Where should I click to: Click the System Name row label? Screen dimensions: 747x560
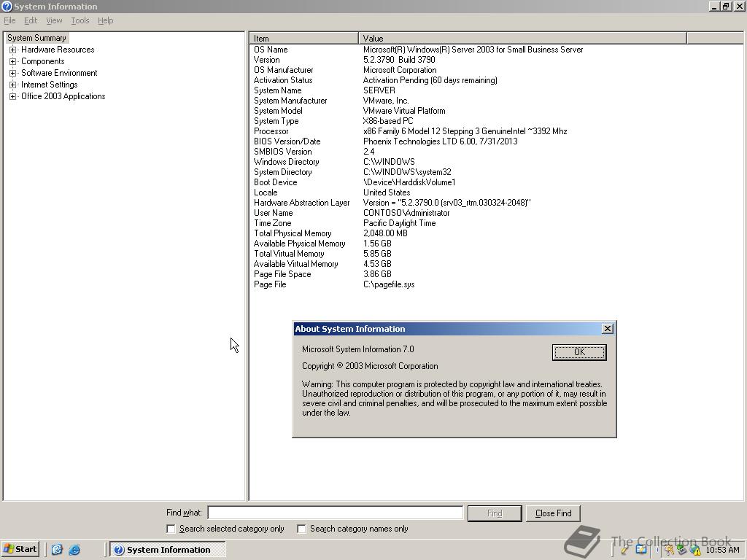click(278, 90)
